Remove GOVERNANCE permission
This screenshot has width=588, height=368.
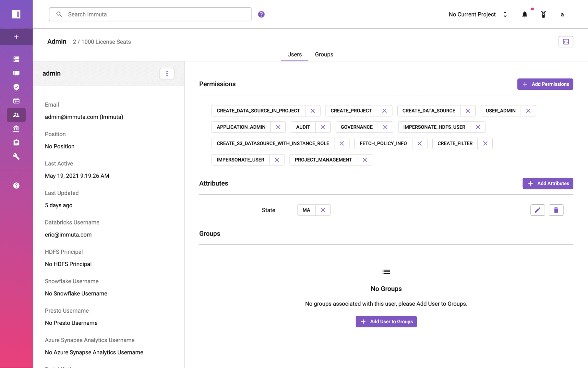point(385,127)
